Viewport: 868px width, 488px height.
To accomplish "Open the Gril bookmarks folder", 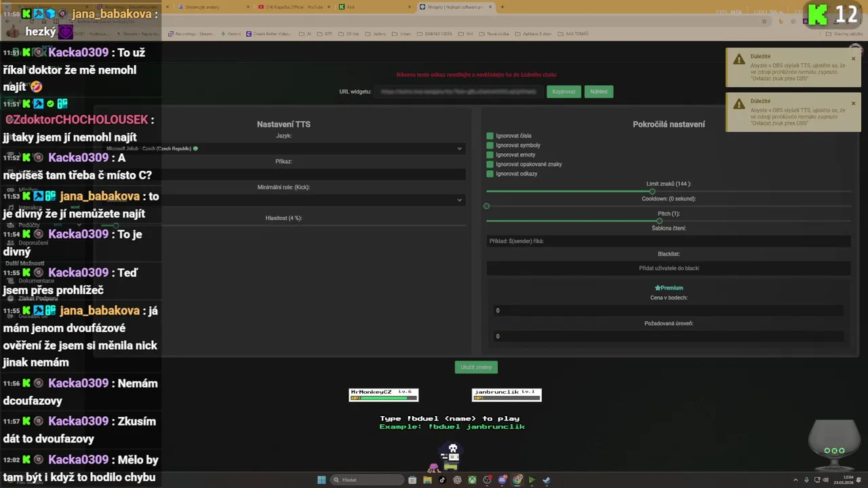I will (466, 33).
